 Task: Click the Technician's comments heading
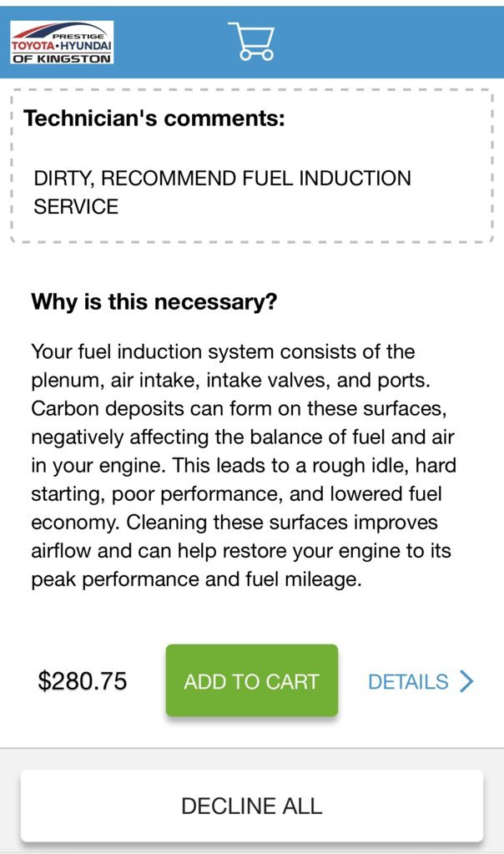(x=154, y=119)
